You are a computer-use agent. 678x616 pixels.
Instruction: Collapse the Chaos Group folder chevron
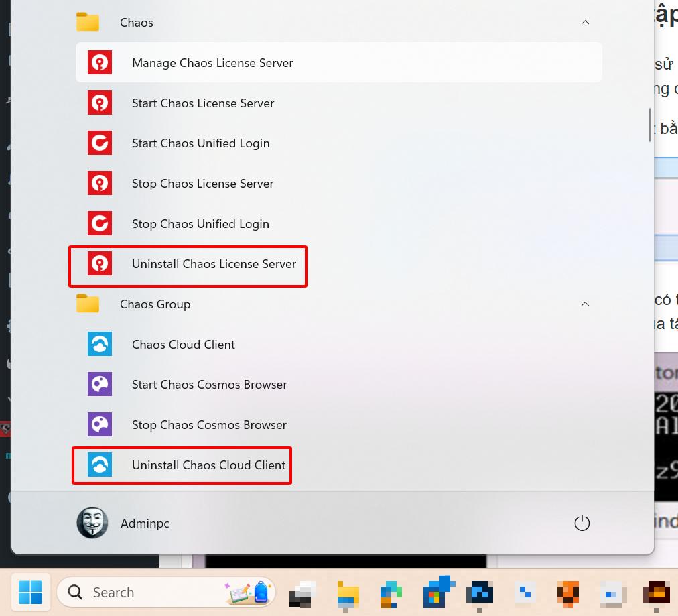point(585,304)
